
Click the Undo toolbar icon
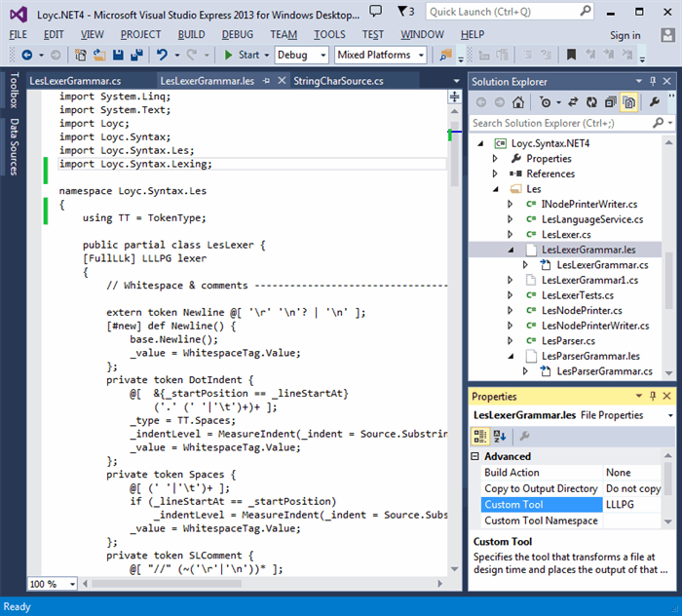click(x=162, y=55)
